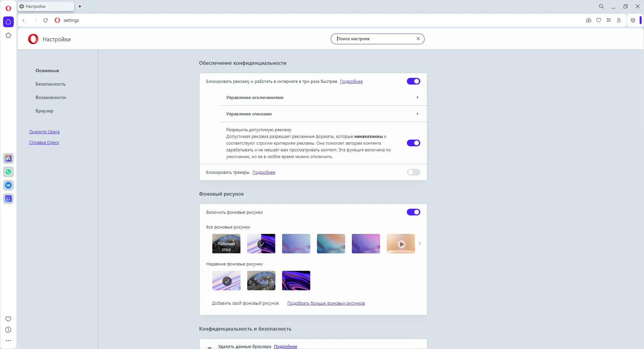Clear the settings search with the X
Image resolution: width=644 pixels, height=349 pixels.
coord(418,39)
